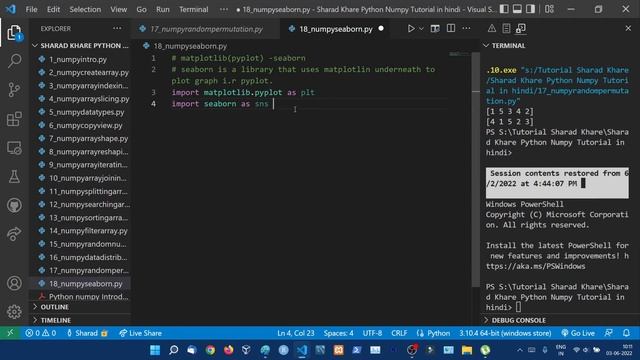Open remote window indicator in status bar

10,333
